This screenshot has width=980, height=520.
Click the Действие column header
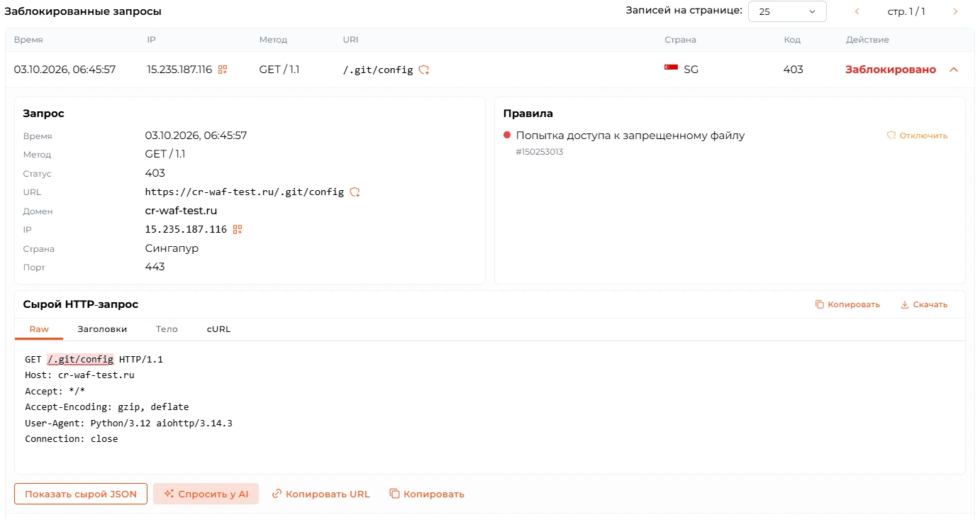867,40
